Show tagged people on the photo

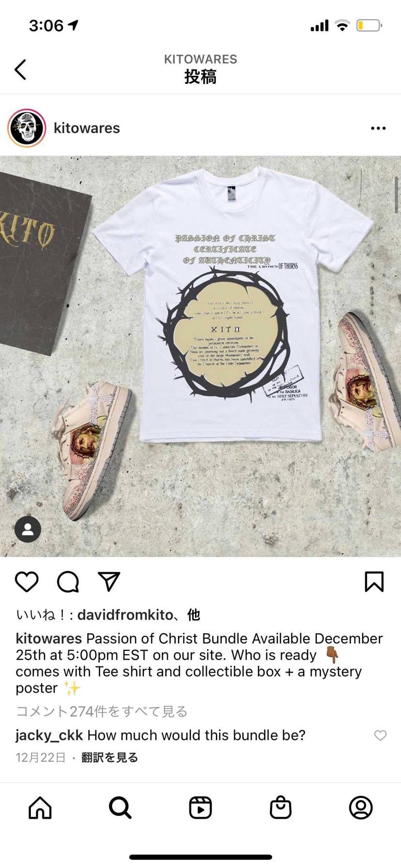tap(28, 529)
